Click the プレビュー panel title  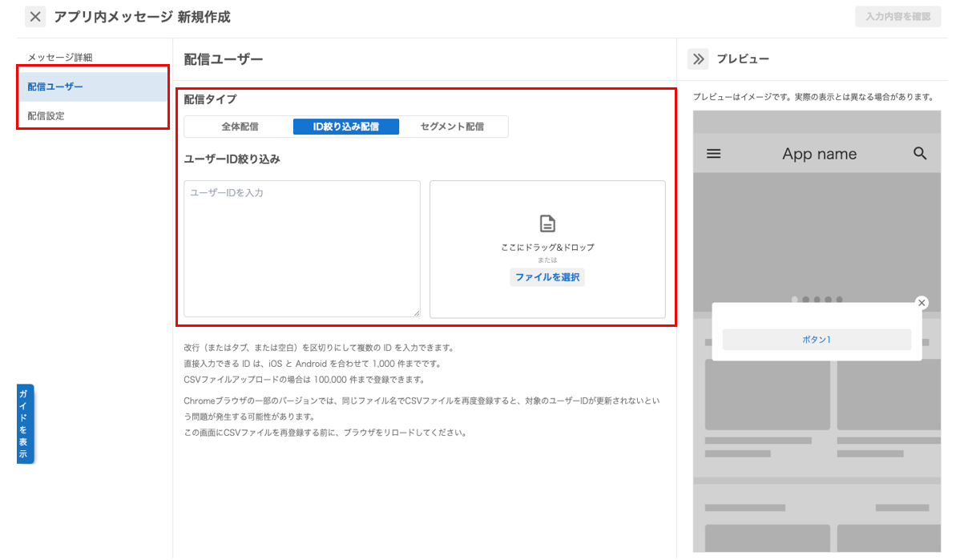tap(743, 59)
